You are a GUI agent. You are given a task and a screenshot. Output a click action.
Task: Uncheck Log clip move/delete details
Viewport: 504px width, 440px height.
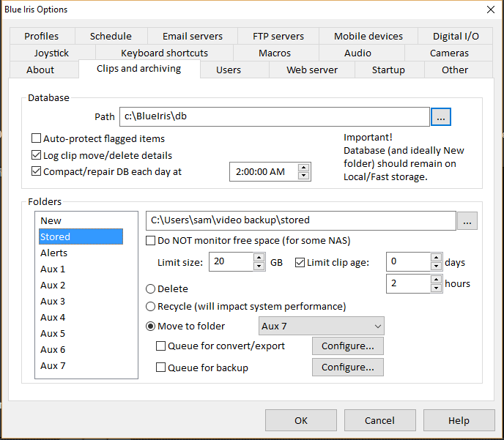(37, 155)
